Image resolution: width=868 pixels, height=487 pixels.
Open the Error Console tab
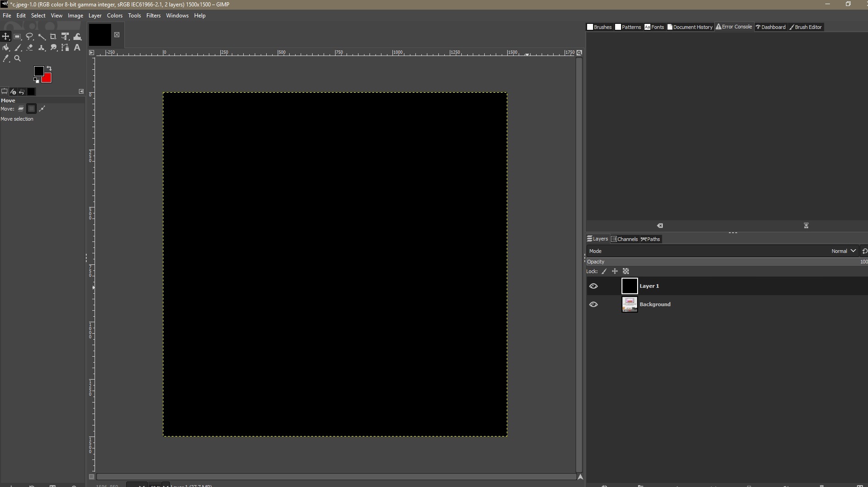click(734, 27)
